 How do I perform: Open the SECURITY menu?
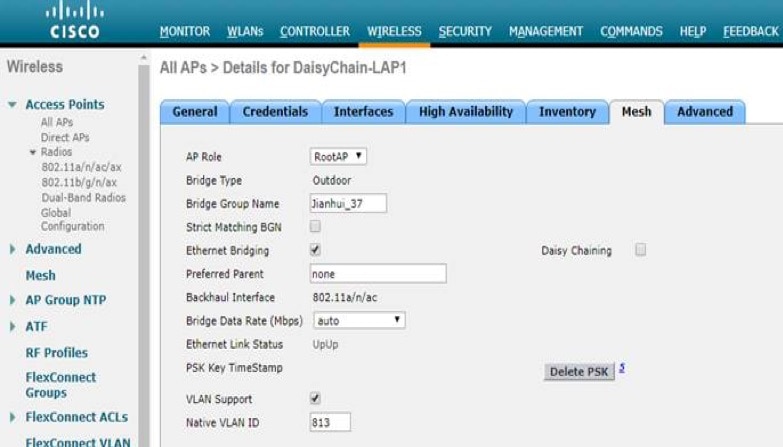(x=465, y=31)
